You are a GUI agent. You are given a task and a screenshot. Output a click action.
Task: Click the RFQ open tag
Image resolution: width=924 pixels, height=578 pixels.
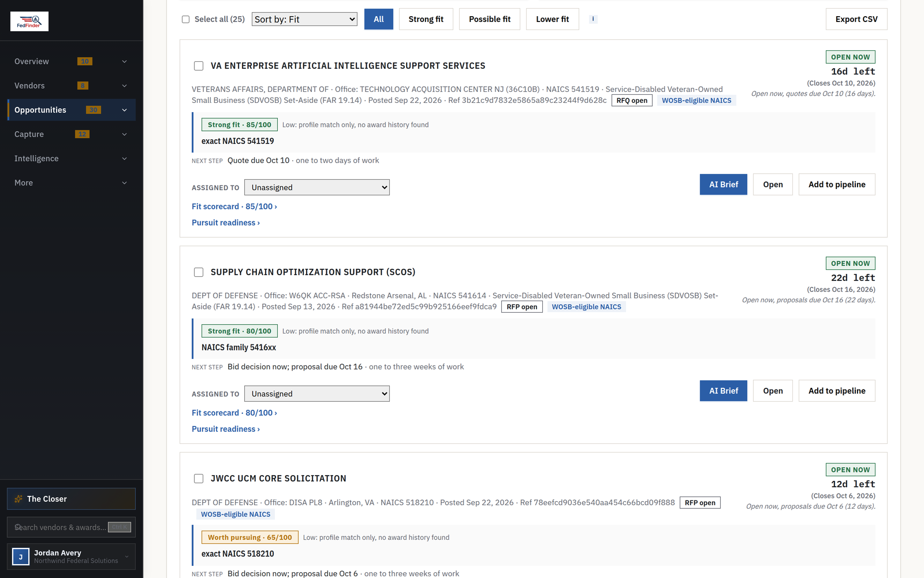point(632,101)
